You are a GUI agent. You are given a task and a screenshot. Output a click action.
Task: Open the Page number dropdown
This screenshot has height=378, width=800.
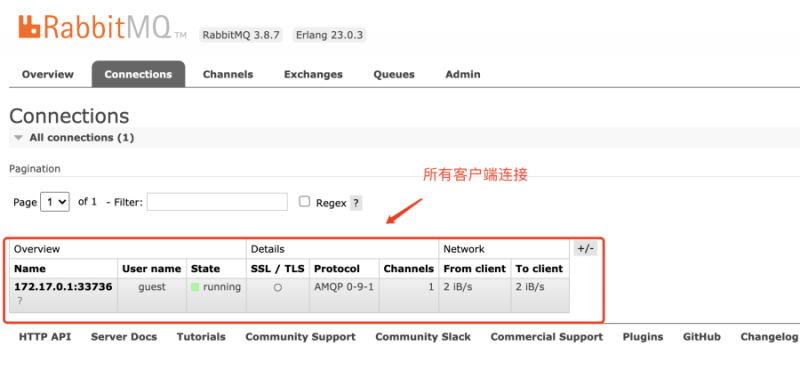55,202
